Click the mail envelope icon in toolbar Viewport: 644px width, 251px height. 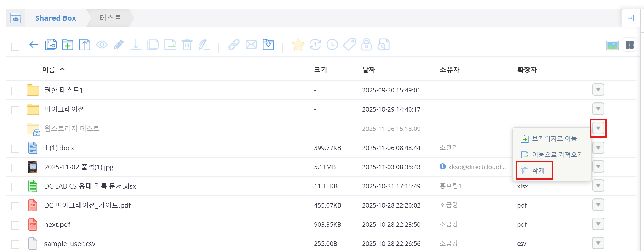pyautogui.click(x=251, y=45)
